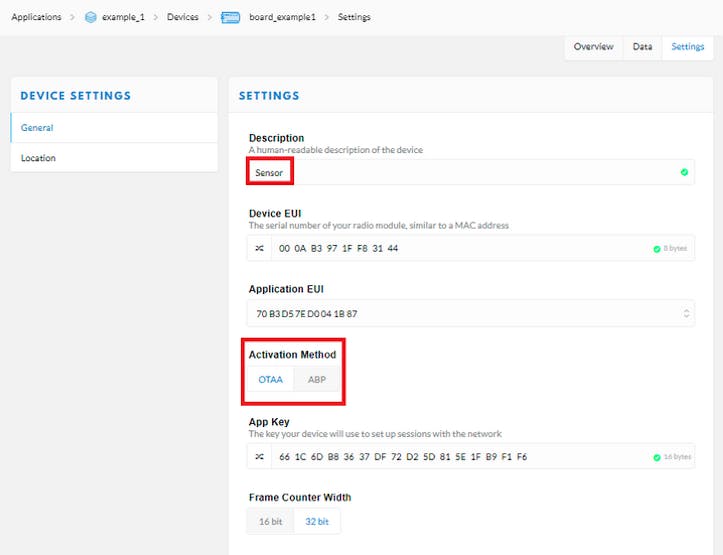Click the Device EUI label
This screenshot has width=723, height=555.
pyautogui.click(x=275, y=213)
